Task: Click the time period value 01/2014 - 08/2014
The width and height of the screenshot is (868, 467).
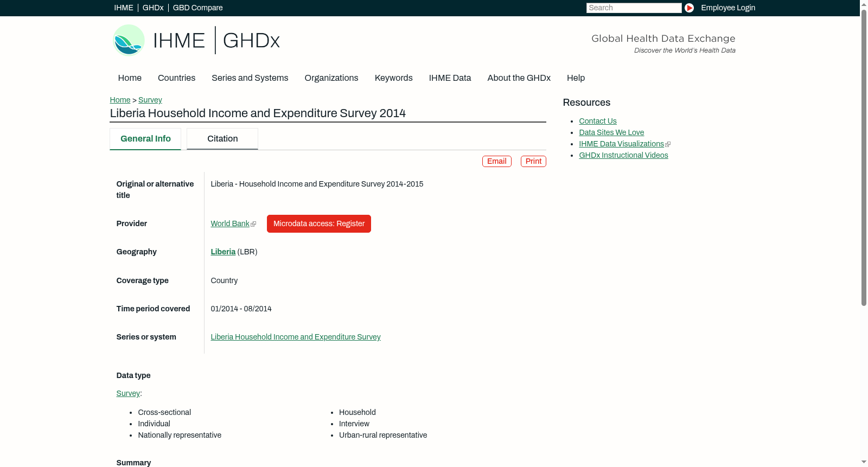Action: [x=241, y=309]
